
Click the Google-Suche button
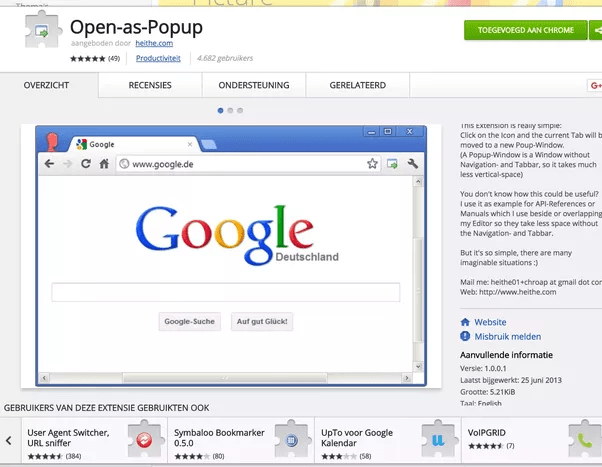click(x=190, y=321)
